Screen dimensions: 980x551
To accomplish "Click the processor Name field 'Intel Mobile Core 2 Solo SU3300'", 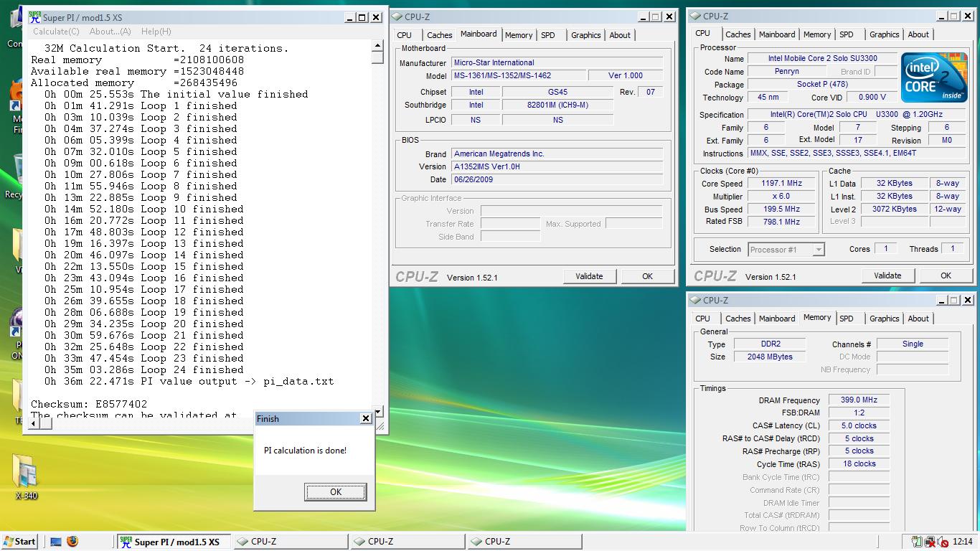I will coord(822,59).
